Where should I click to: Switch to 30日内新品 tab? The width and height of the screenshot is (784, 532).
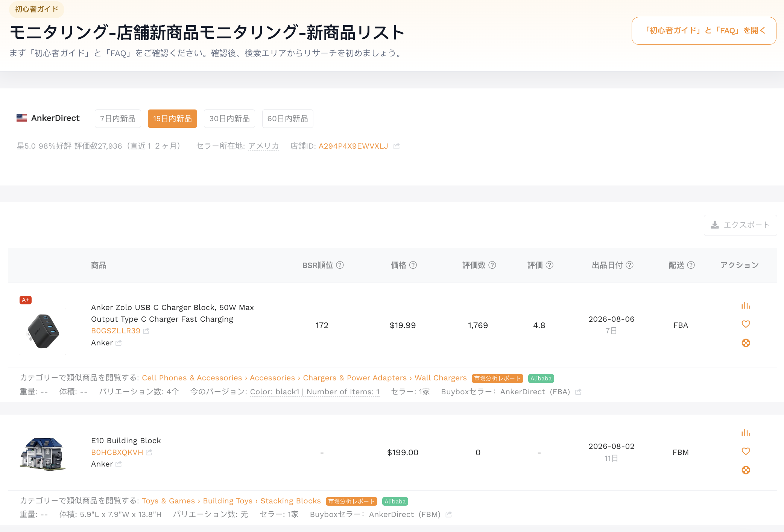[229, 119]
